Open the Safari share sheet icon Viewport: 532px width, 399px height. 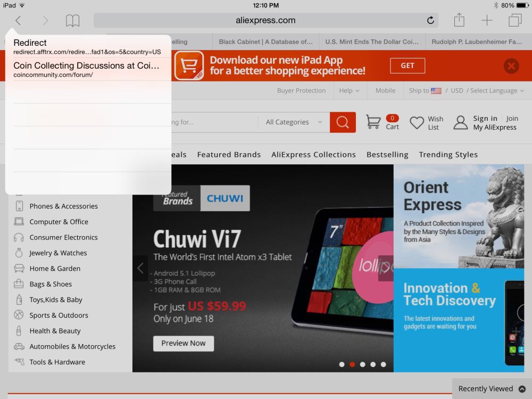click(459, 20)
